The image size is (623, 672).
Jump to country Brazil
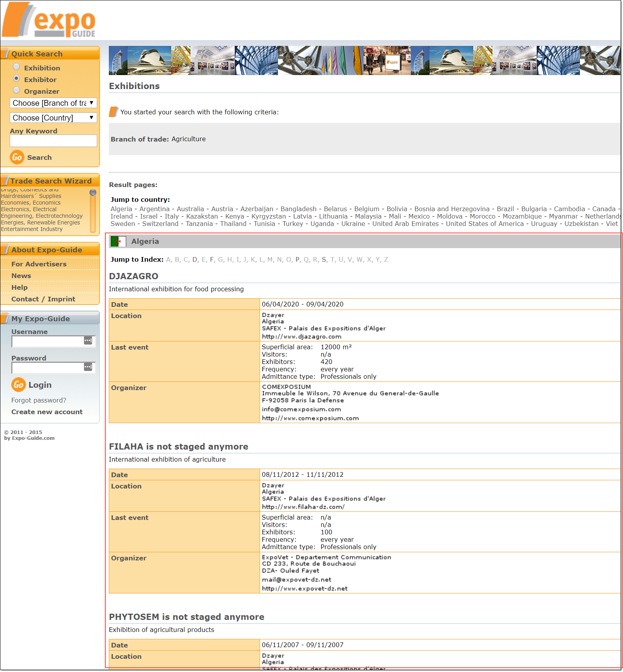(x=505, y=209)
